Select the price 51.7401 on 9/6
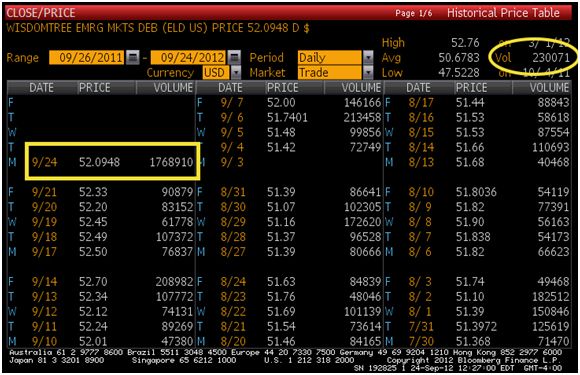The width and height of the screenshot is (580, 375). click(287, 118)
